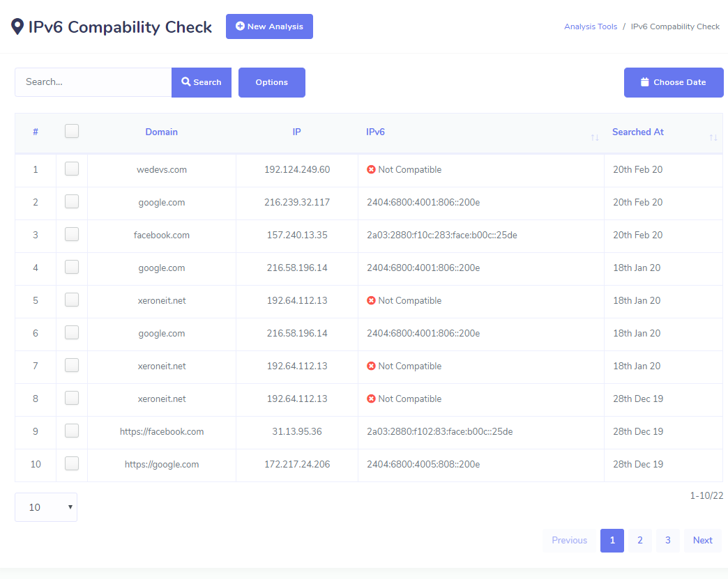This screenshot has width=728, height=579.
Task: Click the map pin icon beside page title
Action: coord(17,27)
